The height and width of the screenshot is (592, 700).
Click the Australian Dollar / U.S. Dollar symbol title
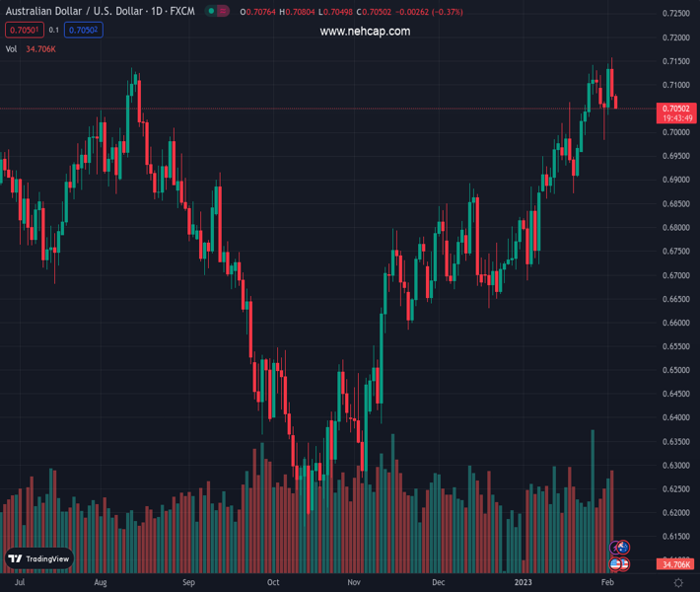pyautogui.click(x=74, y=11)
